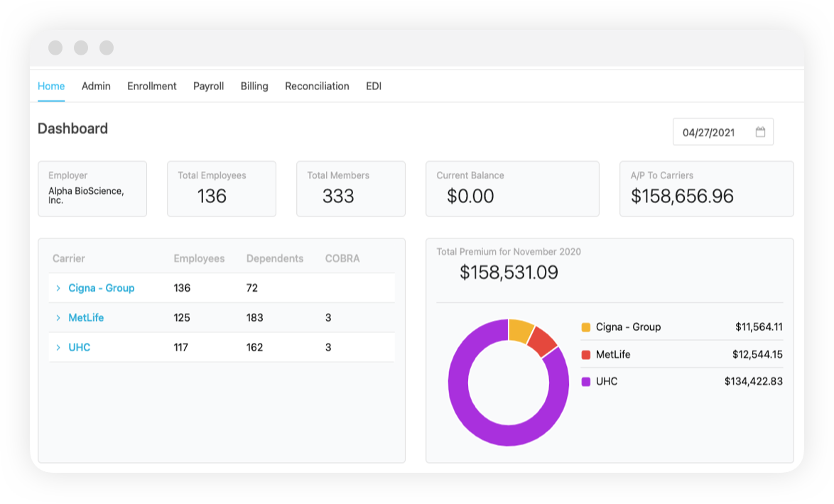834x504 pixels.
Task: Click the yellow Cigna - Group legend swatch
Action: [x=585, y=327]
